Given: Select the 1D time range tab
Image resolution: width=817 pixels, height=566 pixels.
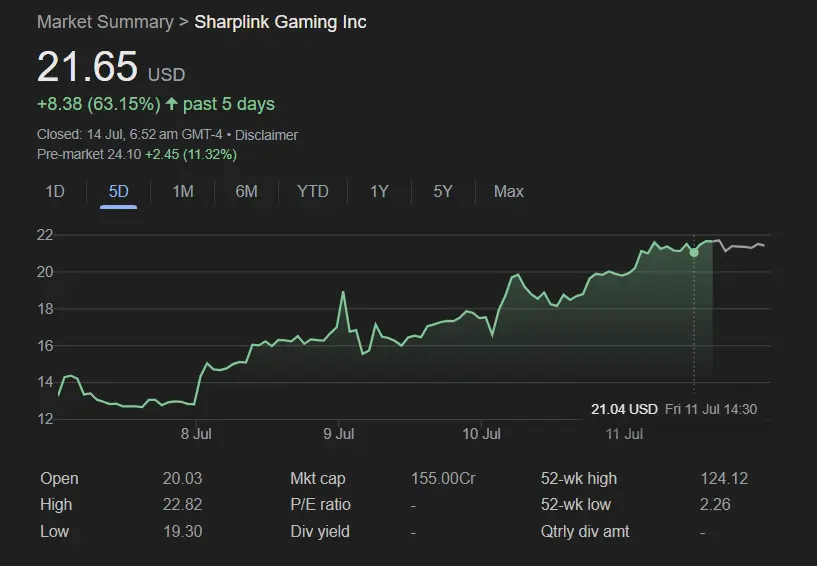Looking at the screenshot, I should pos(55,192).
